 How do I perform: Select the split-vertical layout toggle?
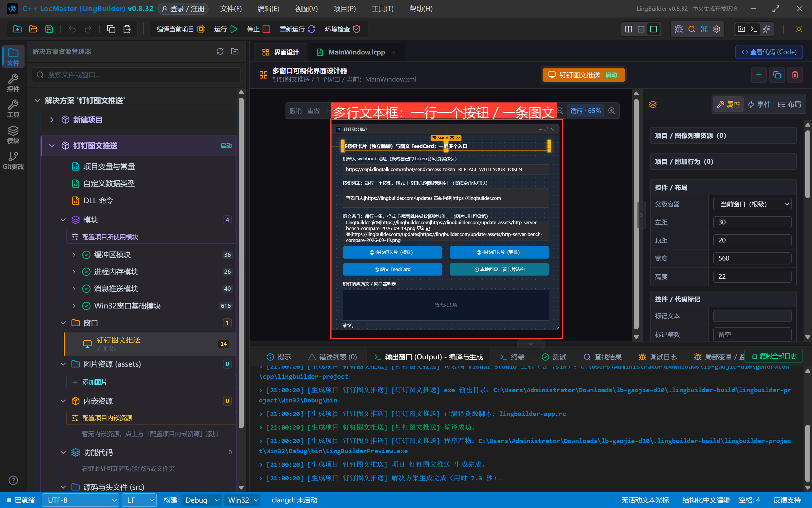tap(629, 29)
